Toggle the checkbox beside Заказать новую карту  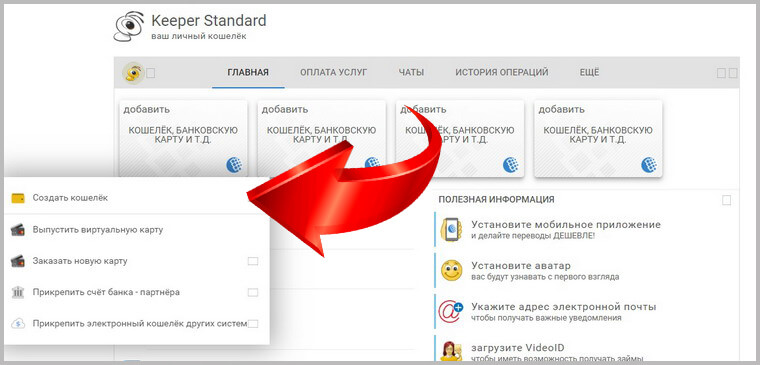[x=253, y=261]
